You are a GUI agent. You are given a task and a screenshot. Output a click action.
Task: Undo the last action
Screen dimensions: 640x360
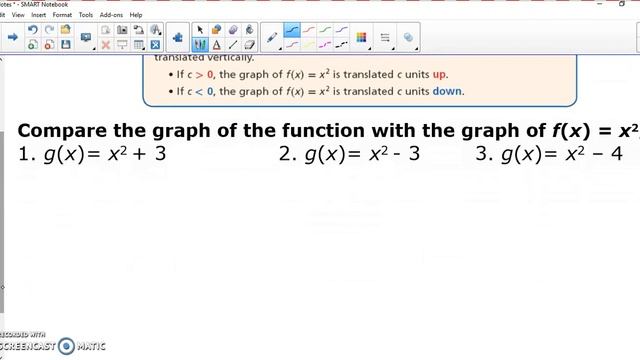(33, 30)
